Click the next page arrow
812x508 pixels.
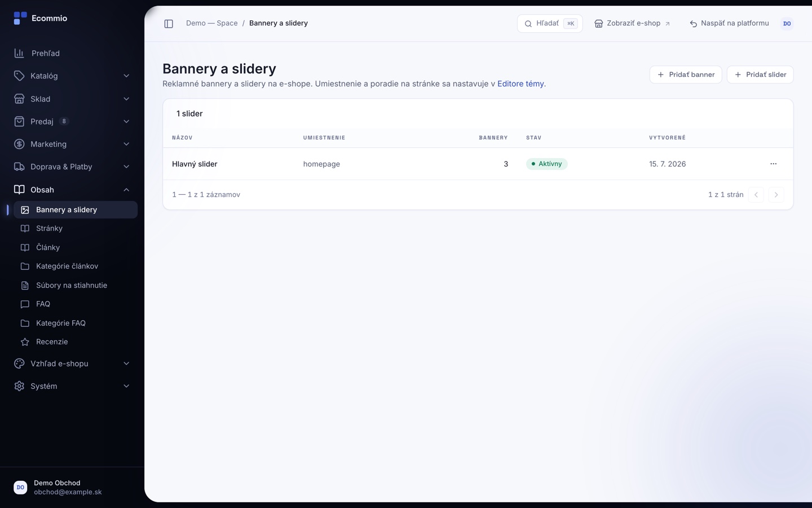[776, 195]
